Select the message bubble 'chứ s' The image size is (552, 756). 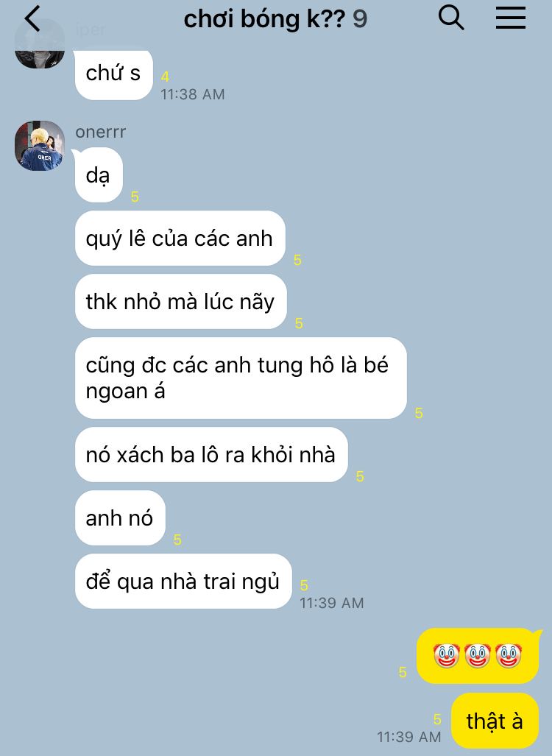click(114, 74)
